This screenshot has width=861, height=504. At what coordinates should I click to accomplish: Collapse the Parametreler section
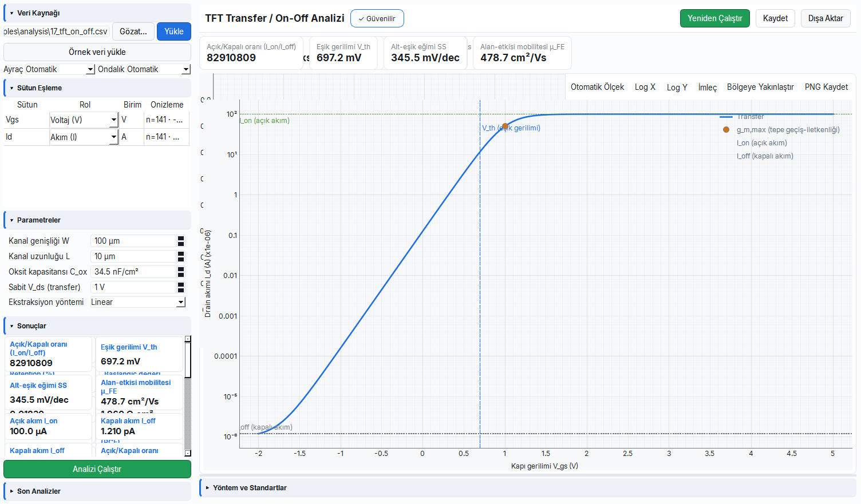coord(97,220)
